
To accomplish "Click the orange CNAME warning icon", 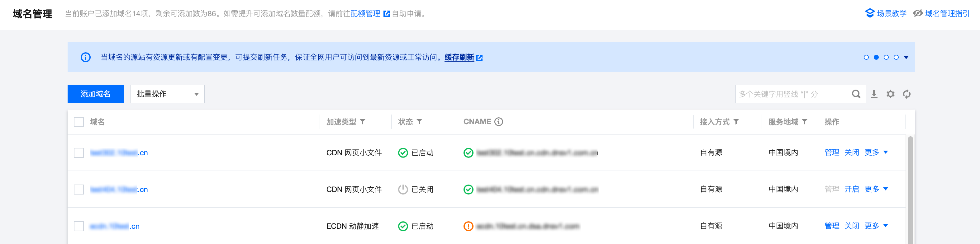I will point(468,226).
